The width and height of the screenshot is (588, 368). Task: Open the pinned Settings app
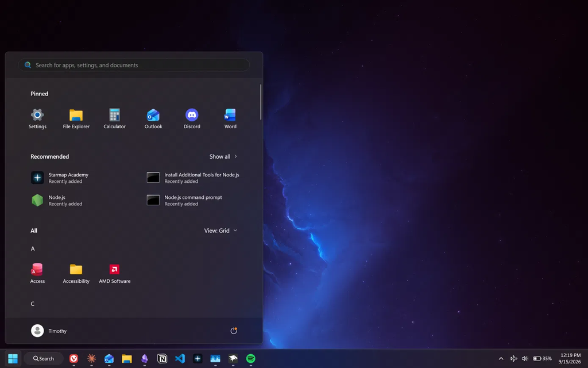tap(37, 118)
